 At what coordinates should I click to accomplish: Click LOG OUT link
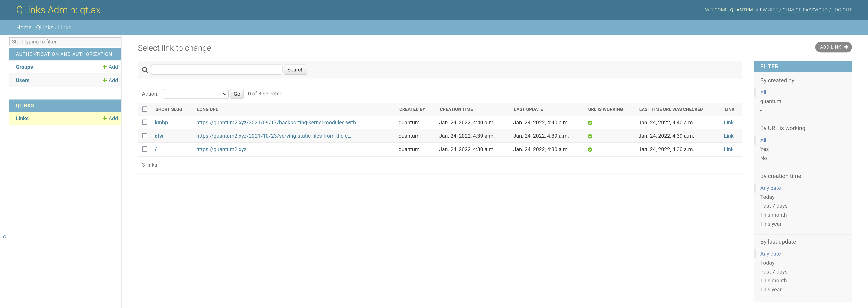point(842,10)
